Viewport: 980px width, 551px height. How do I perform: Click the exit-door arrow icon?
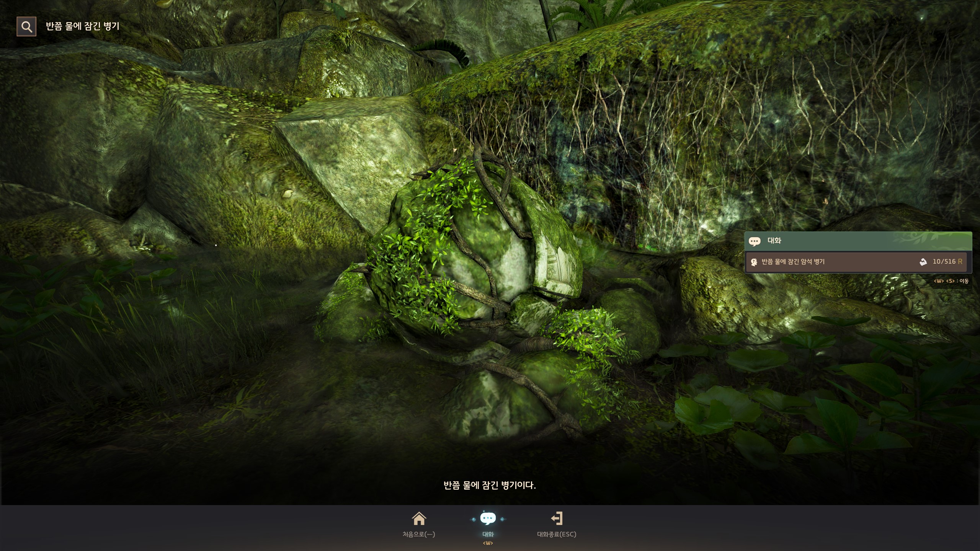tap(557, 518)
